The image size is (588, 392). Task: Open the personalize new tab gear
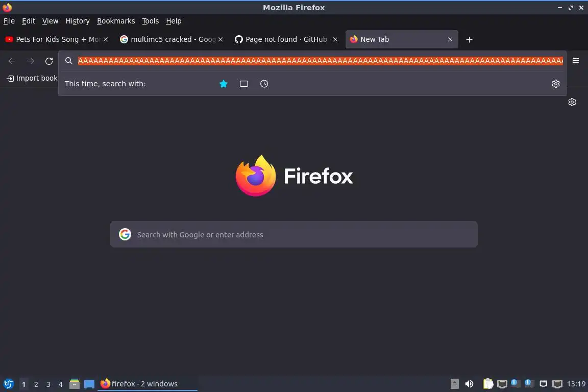click(572, 102)
